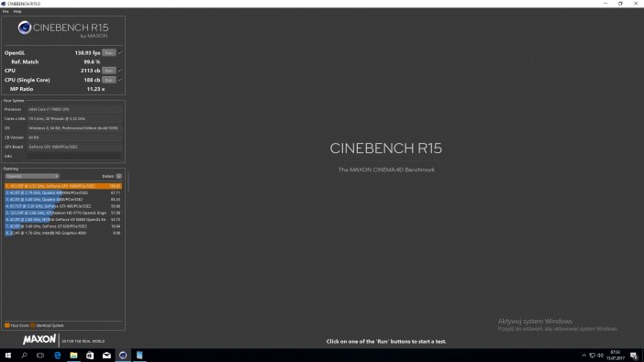
Task: Click the Processor field value
Action: point(74,109)
